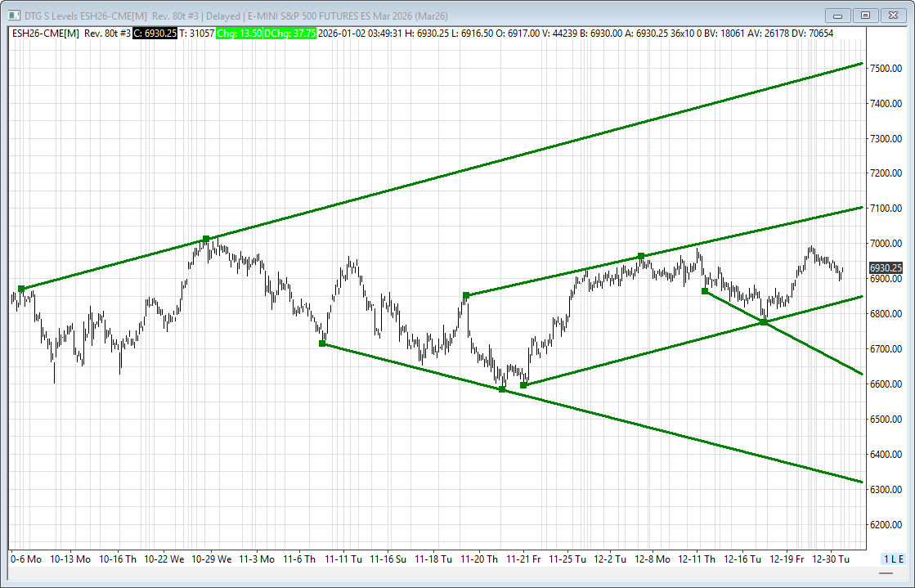This screenshot has width=915, height=588.
Task: Minimize the chart window
Action: point(838,16)
